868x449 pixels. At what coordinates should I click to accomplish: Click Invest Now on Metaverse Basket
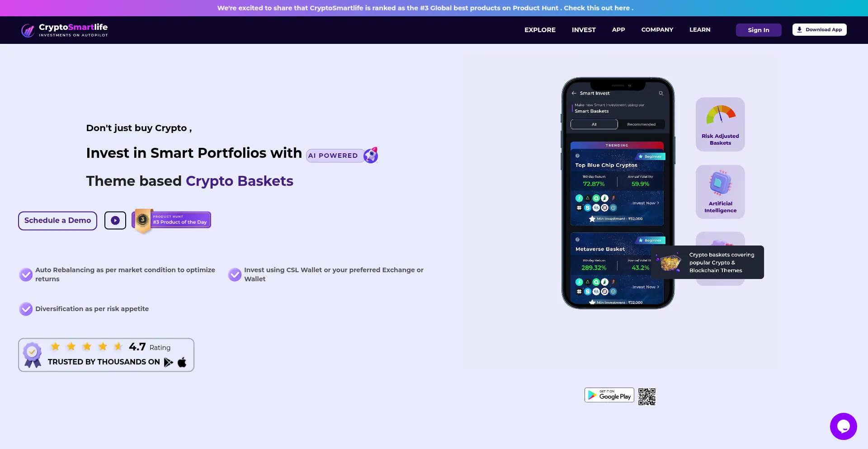coord(646,287)
